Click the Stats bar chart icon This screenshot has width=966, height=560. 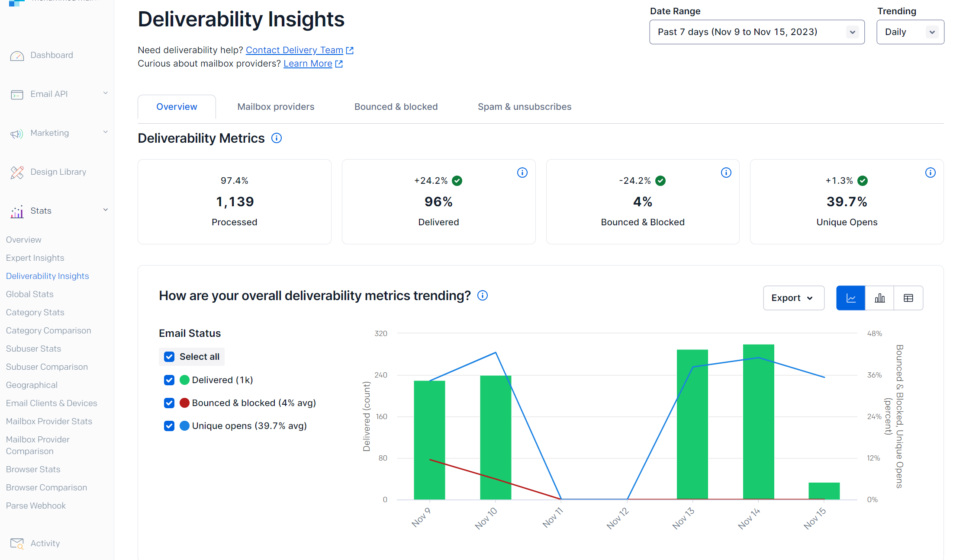17,211
